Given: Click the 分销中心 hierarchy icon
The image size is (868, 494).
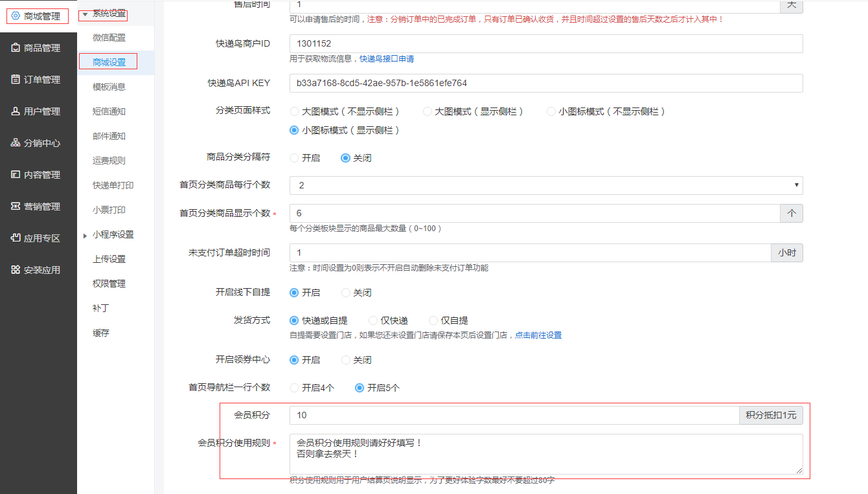Looking at the screenshot, I should (16, 143).
